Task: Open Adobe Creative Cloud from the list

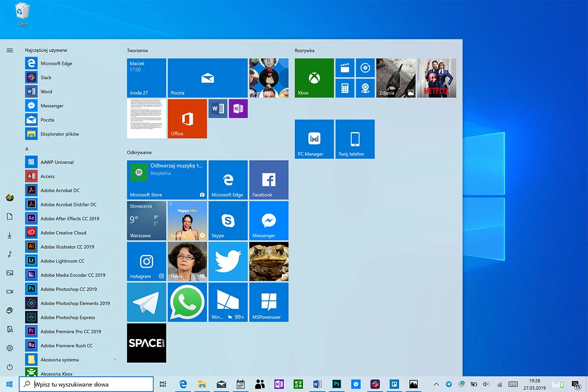Action: [x=72, y=233]
